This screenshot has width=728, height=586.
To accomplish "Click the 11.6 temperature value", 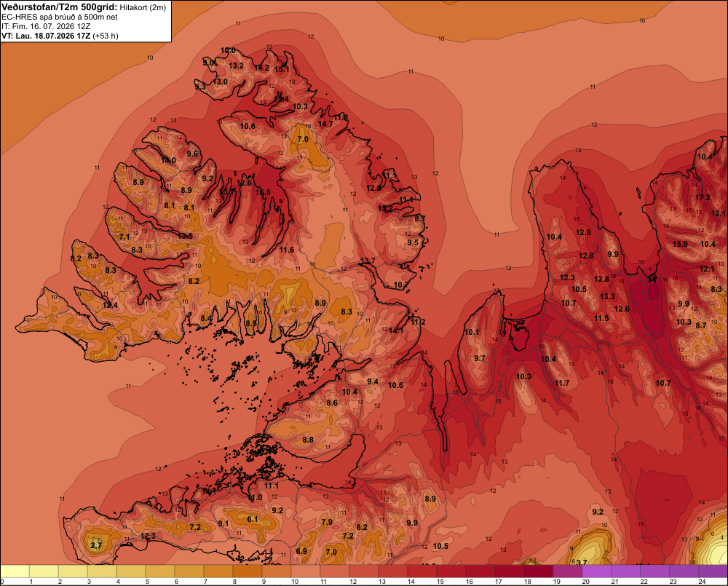I will tap(287, 250).
